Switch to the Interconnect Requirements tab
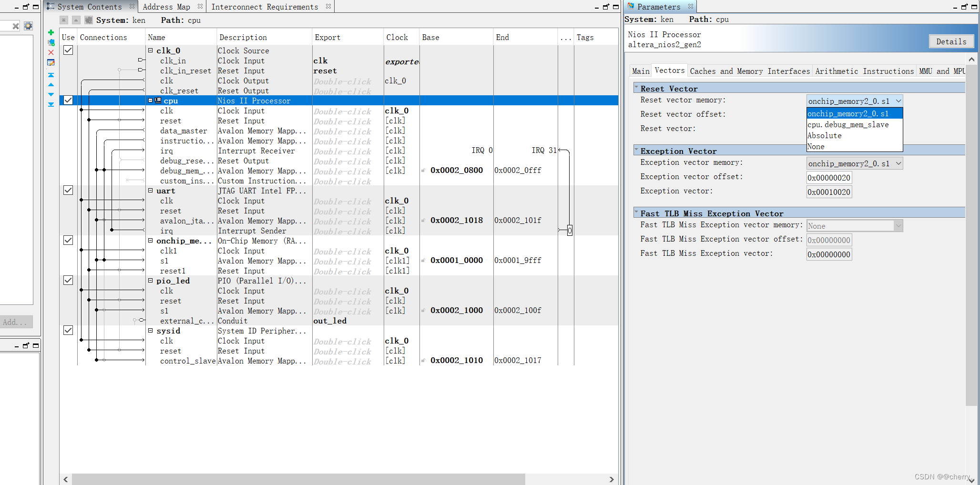Screen dimensions: 980x485 click(265, 7)
